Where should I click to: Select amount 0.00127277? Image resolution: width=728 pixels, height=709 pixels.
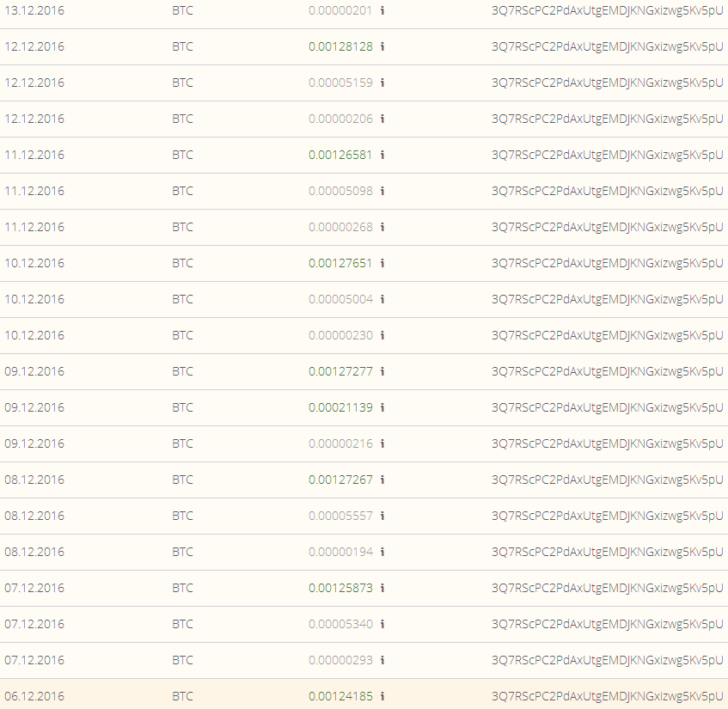click(340, 371)
